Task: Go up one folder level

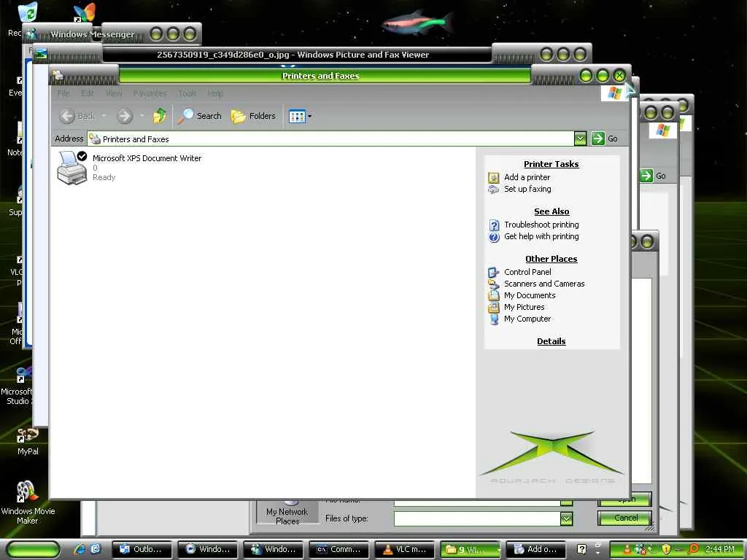Action: [160, 116]
